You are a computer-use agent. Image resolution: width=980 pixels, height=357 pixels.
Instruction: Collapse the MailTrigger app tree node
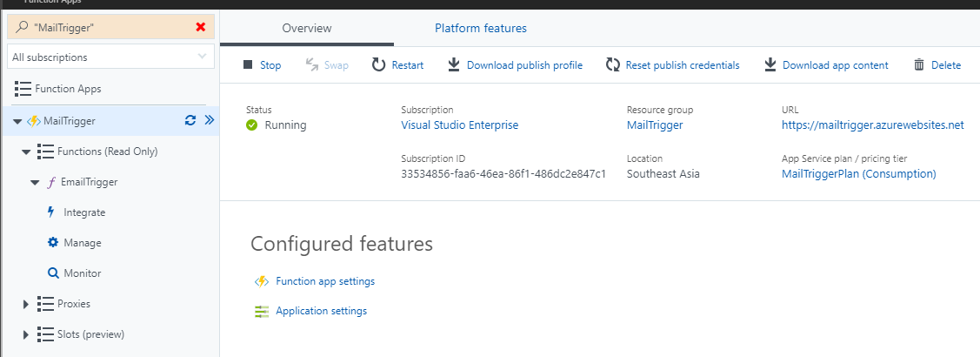coord(17,122)
